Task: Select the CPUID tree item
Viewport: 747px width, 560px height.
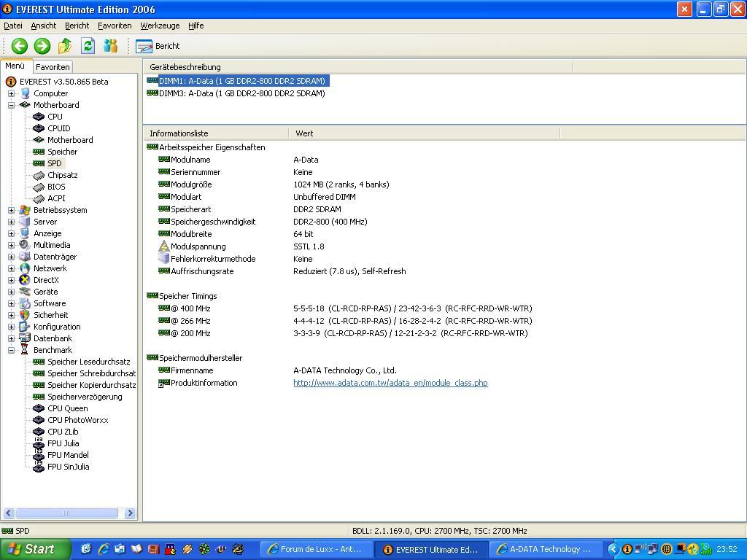Action: tap(58, 128)
